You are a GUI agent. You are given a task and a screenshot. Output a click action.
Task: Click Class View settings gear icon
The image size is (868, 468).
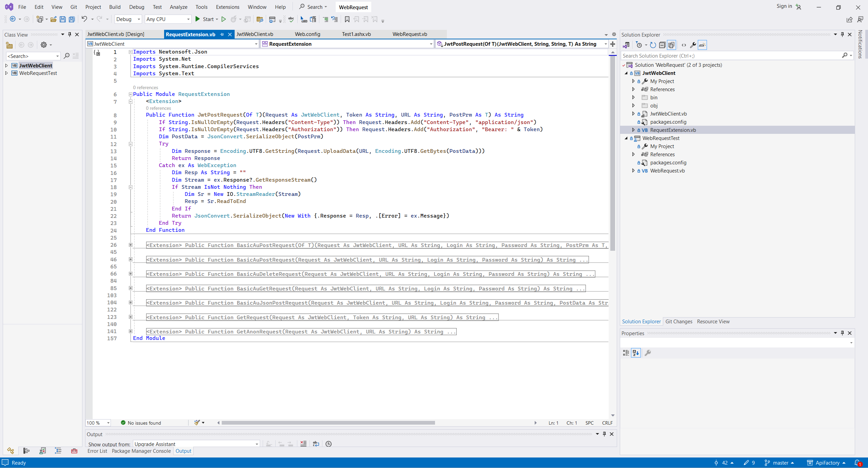click(x=44, y=45)
